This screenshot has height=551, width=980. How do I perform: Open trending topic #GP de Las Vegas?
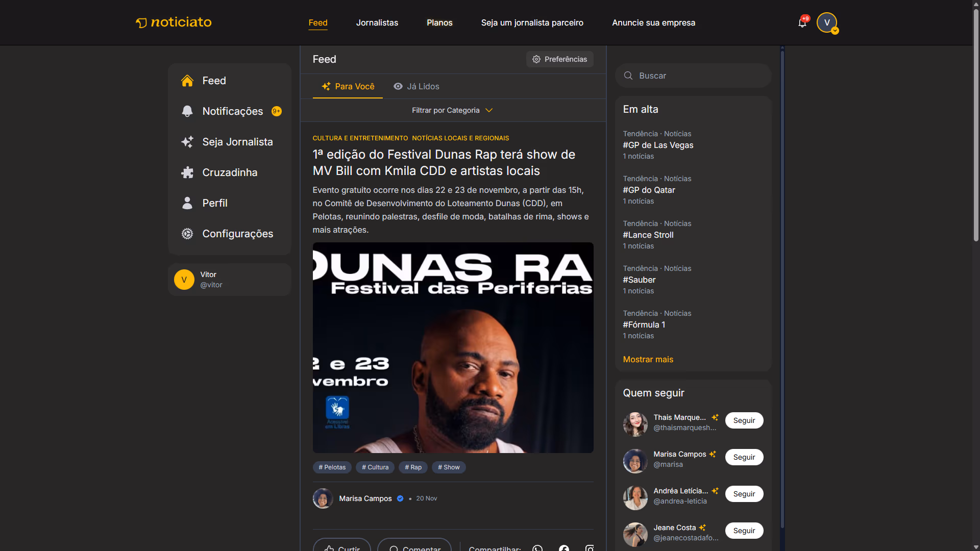click(658, 145)
